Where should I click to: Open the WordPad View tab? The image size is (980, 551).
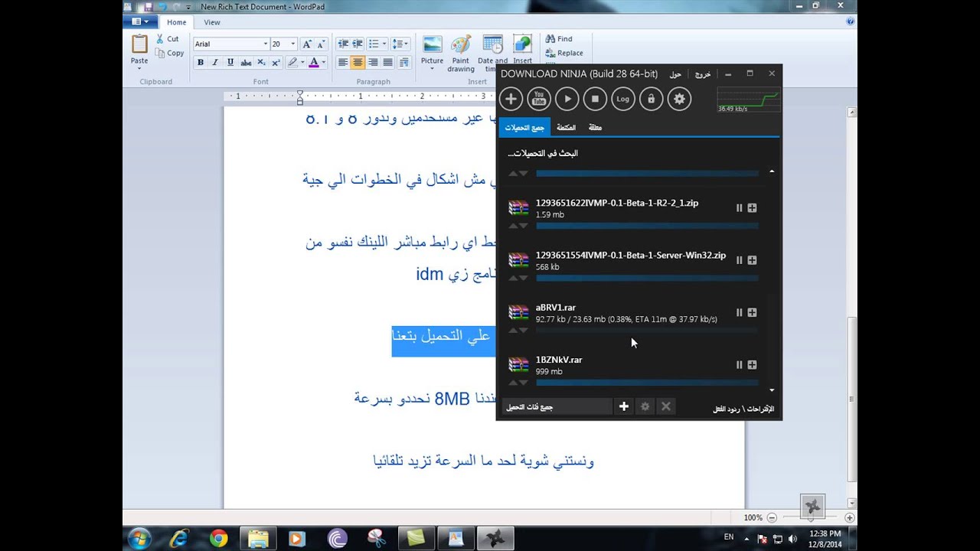pyautogui.click(x=212, y=22)
